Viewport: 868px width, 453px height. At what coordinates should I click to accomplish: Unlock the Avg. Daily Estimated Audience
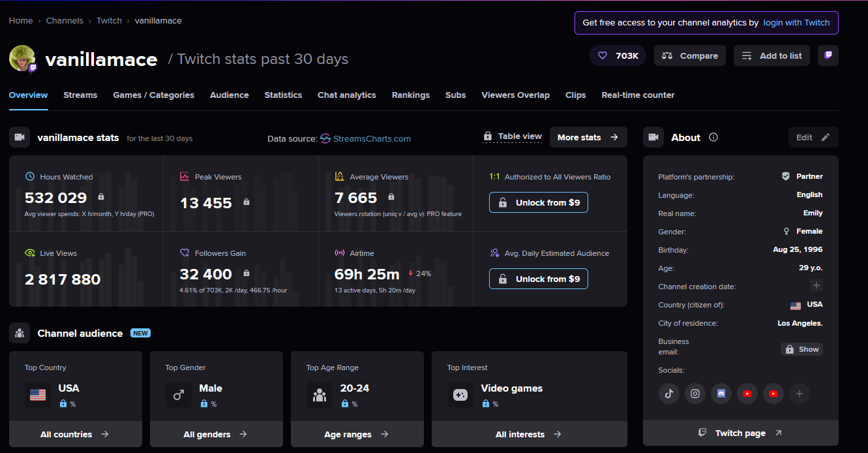coord(539,279)
